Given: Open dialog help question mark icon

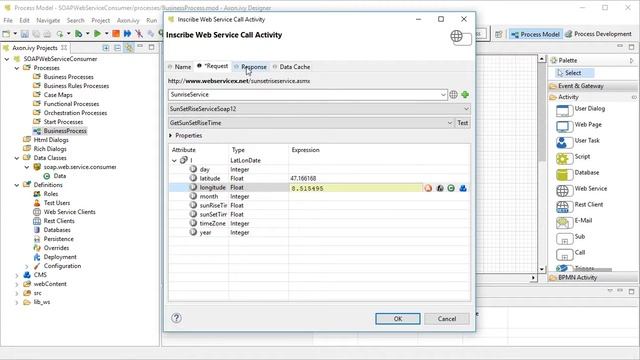Looking at the screenshot, I should (x=176, y=318).
